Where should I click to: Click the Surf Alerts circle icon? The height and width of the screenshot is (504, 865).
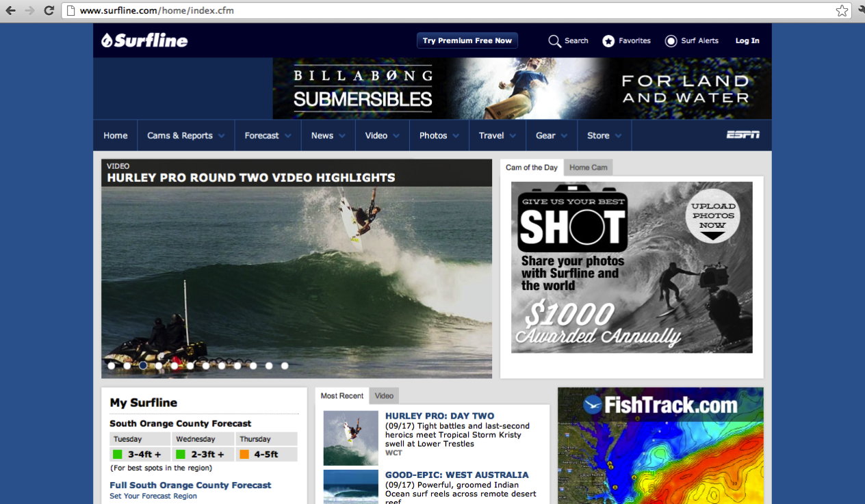click(671, 41)
